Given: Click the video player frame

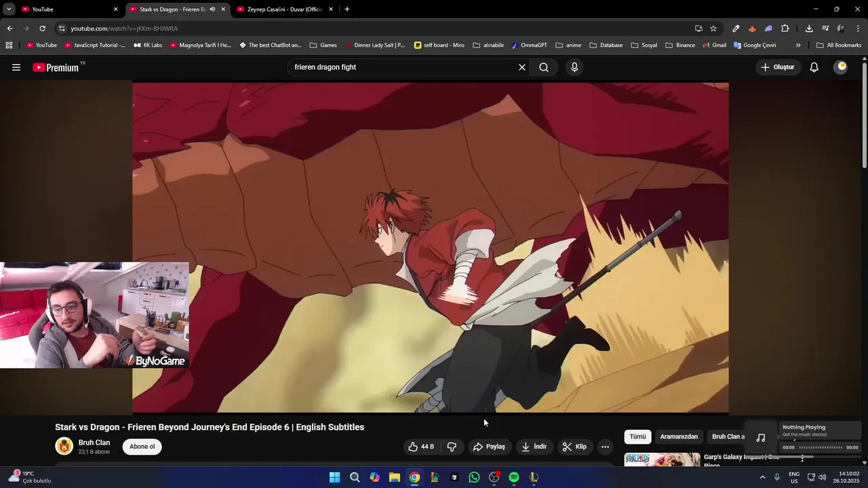Looking at the screenshot, I should (x=431, y=247).
